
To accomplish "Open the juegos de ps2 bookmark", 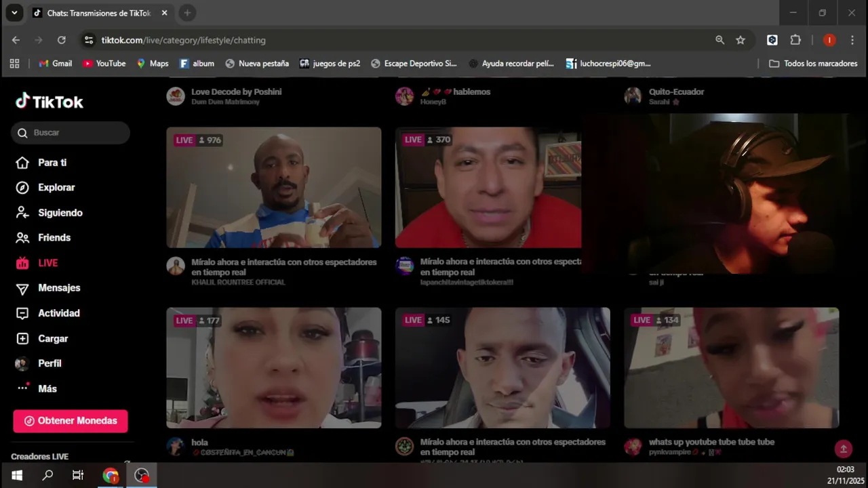I will (x=330, y=64).
